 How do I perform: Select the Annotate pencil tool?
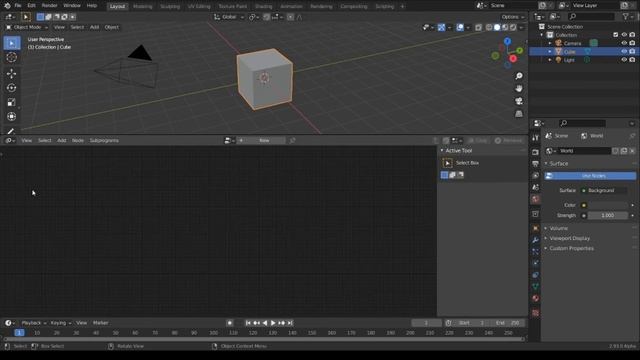[x=12, y=131]
